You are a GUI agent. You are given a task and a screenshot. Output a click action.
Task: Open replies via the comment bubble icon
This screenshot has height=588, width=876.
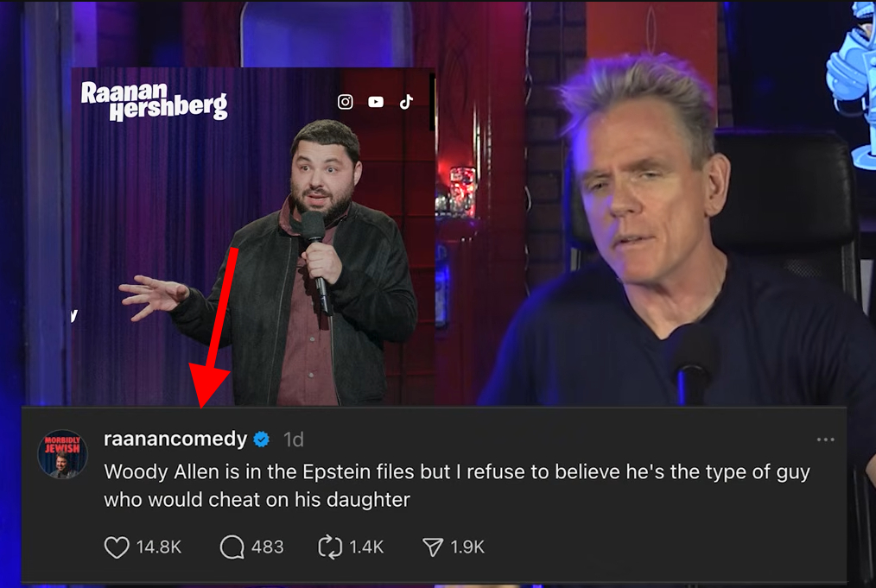[232, 547]
